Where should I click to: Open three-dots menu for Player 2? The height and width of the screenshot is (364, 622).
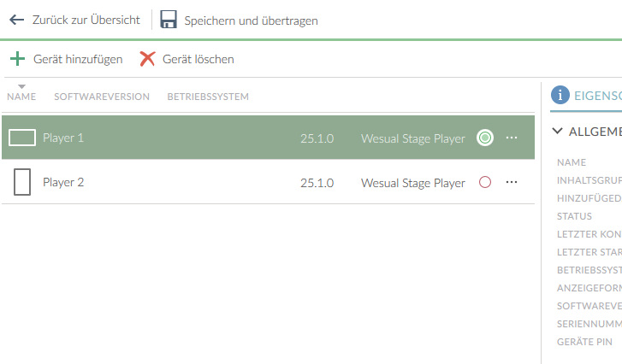(x=512, y=182)
